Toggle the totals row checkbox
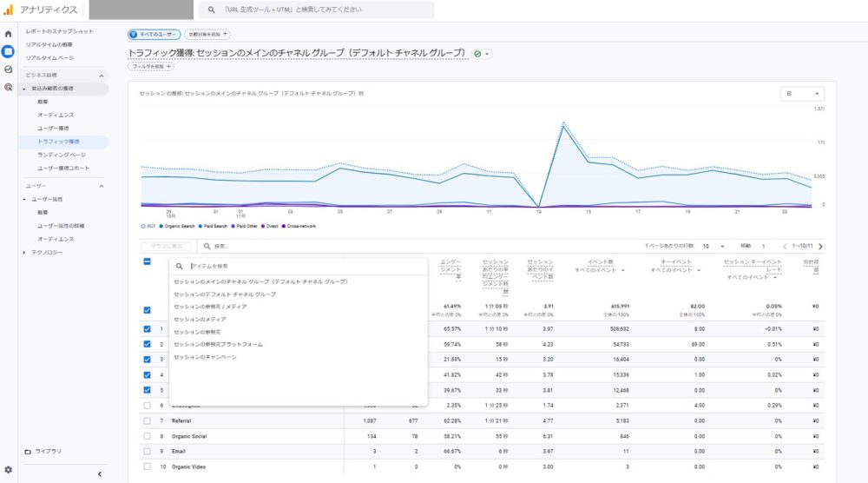 click(147, 310)
